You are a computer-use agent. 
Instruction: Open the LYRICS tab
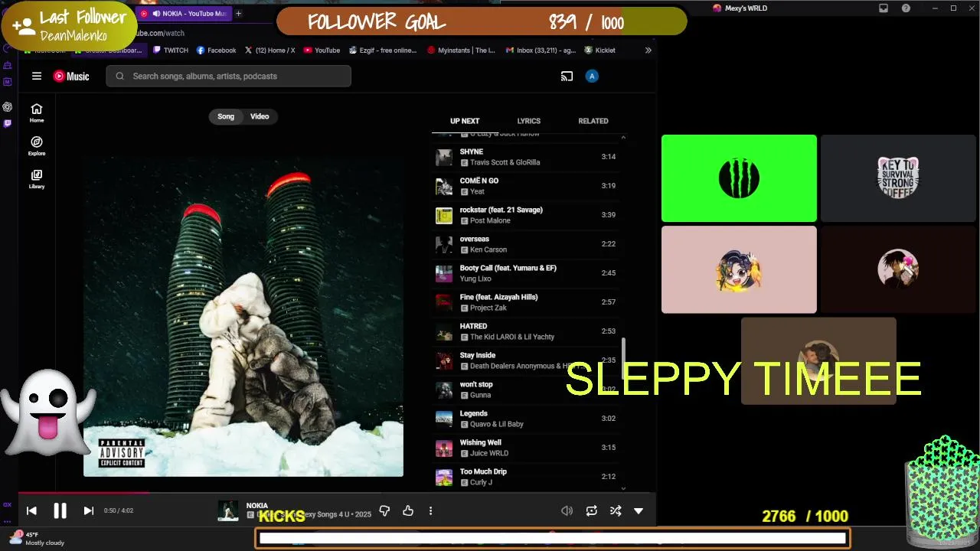[x=528, y=121]
